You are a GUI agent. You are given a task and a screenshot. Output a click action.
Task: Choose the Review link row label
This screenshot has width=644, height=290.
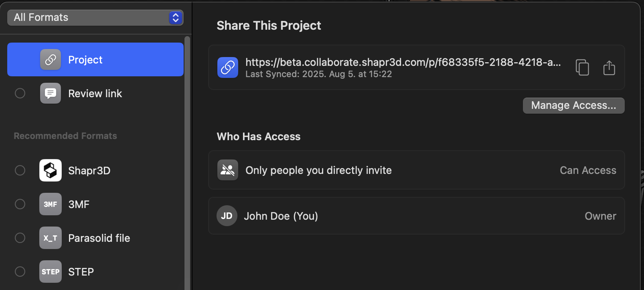click(95, 94)
